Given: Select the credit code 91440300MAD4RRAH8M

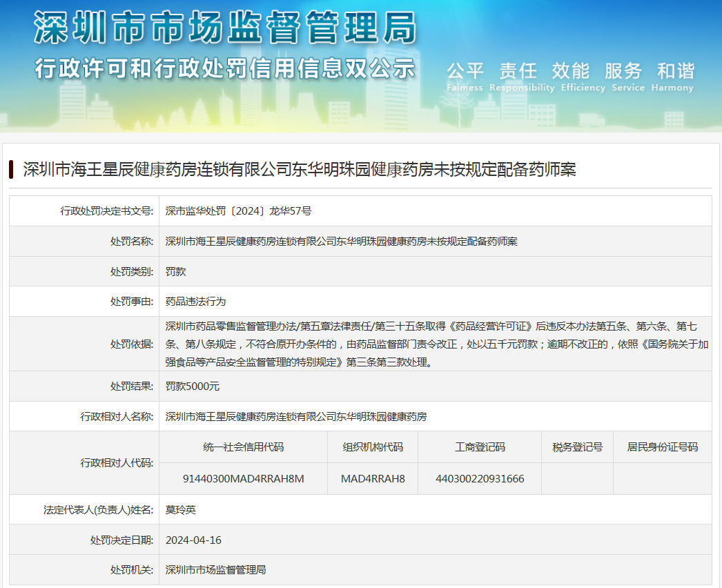Looking at the screenshot, I should pyautogui.click(x=244, y=479).
